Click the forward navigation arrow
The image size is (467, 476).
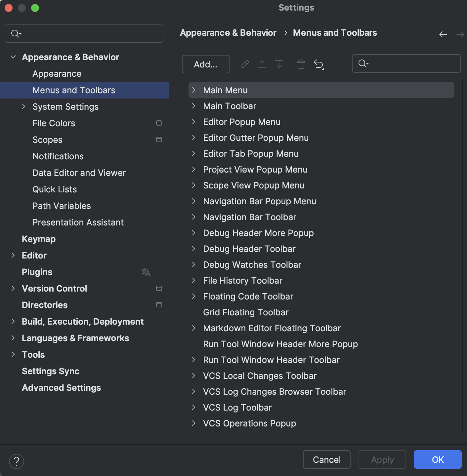click(460, 34)
